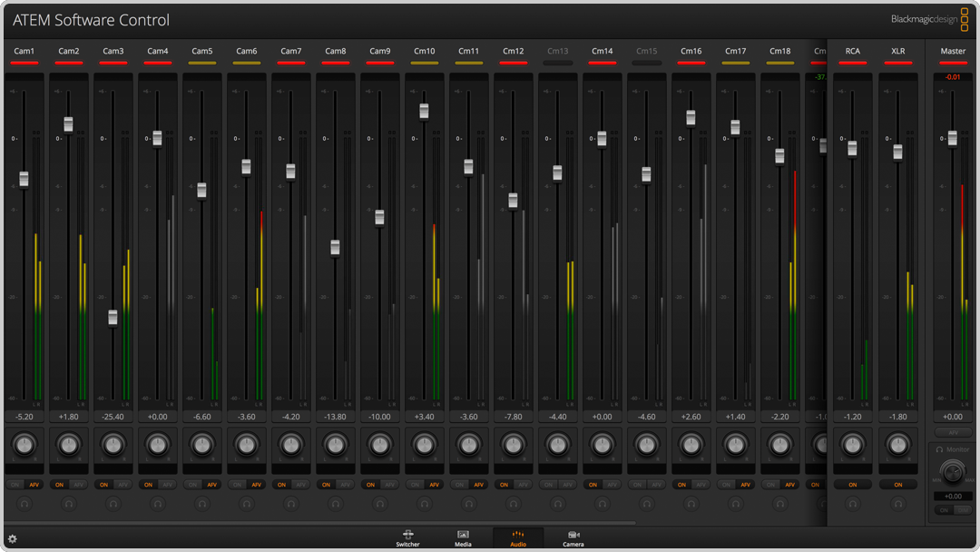Solo Cam8 using its headphone icon
The image size is (980, 552).
click(335, 504)
